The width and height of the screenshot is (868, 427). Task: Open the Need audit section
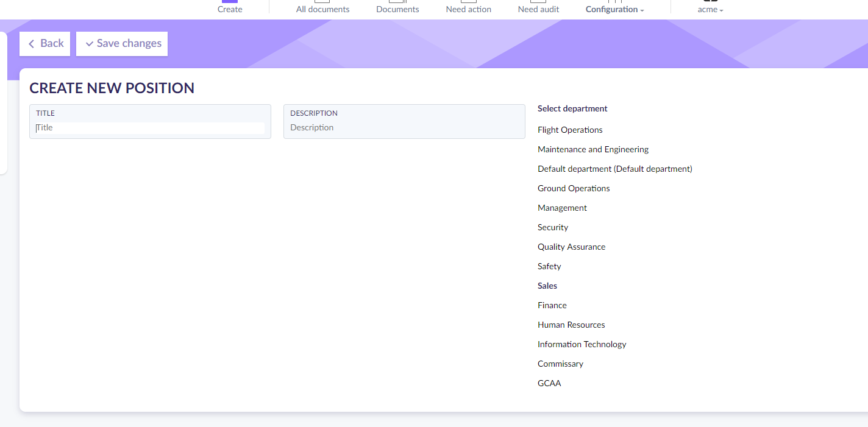tap(538, 9)
